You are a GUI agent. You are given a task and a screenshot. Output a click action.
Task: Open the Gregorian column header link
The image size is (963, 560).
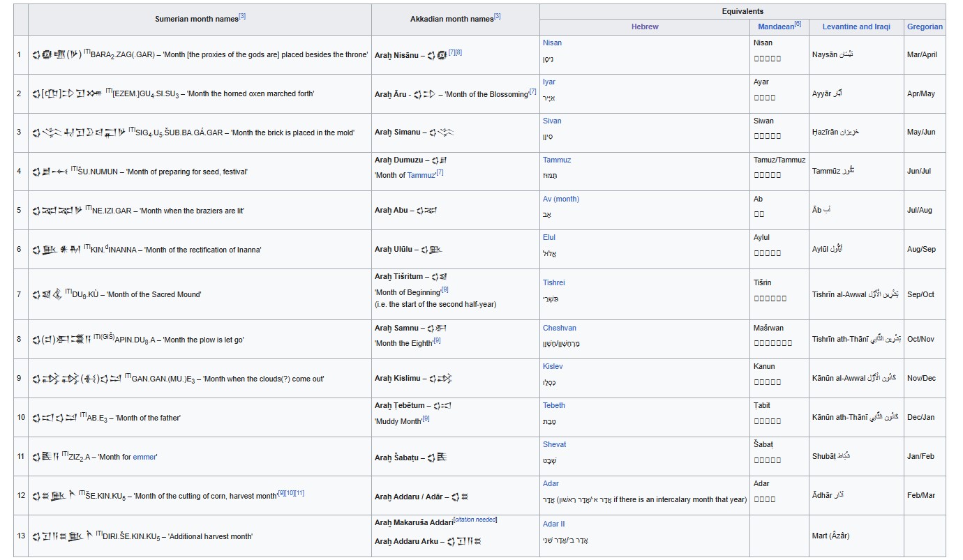[x=925, y=27]
